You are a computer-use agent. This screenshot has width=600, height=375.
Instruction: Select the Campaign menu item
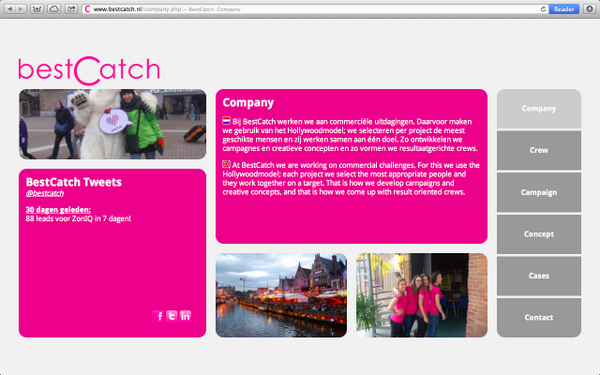(x=539, y=192)
